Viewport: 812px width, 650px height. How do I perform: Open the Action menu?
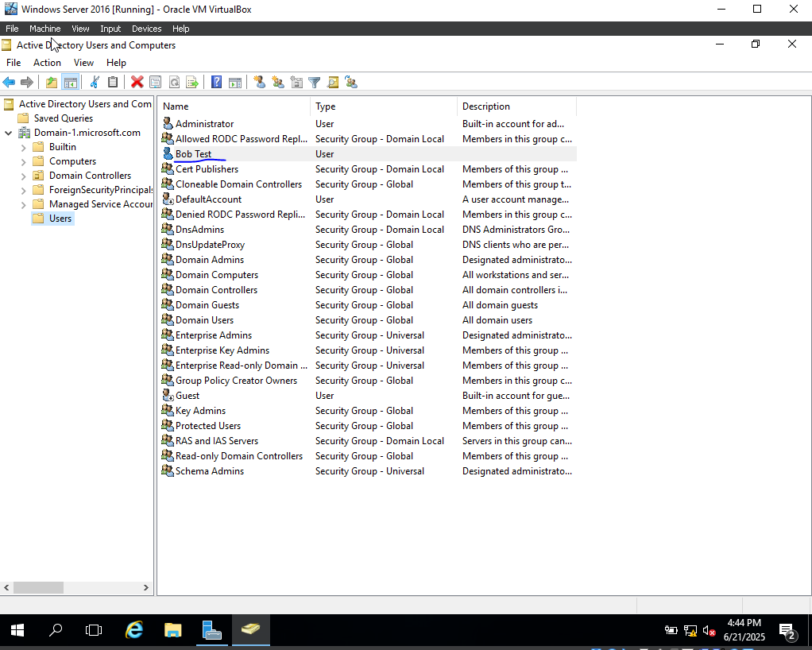pos(47,63)
